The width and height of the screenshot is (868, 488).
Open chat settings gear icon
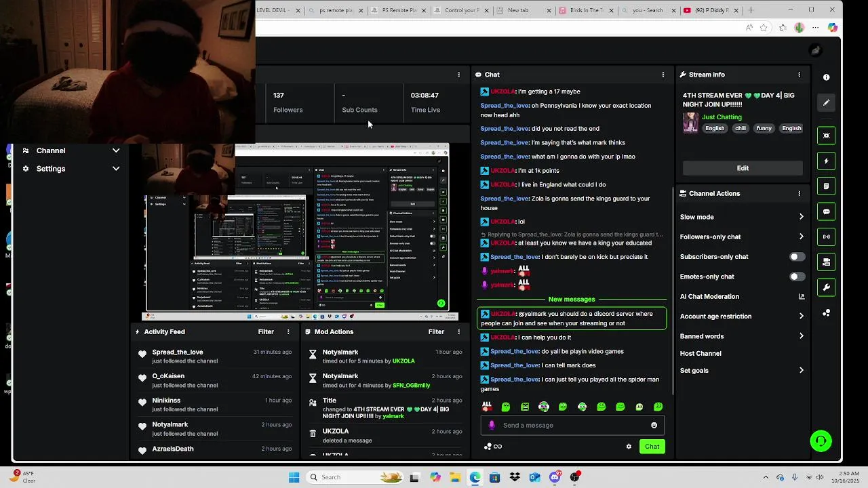[x=629, y=447]
